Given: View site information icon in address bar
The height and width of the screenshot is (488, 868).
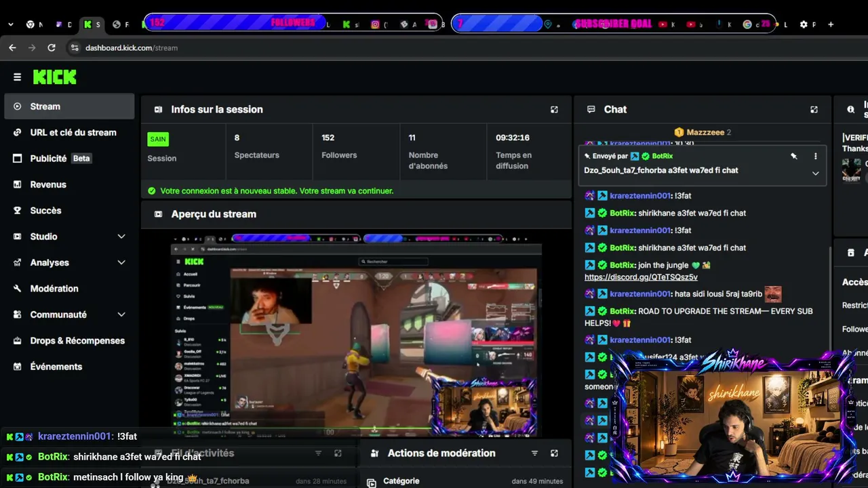Looking at the screenshot, I should tap(74, 47).
